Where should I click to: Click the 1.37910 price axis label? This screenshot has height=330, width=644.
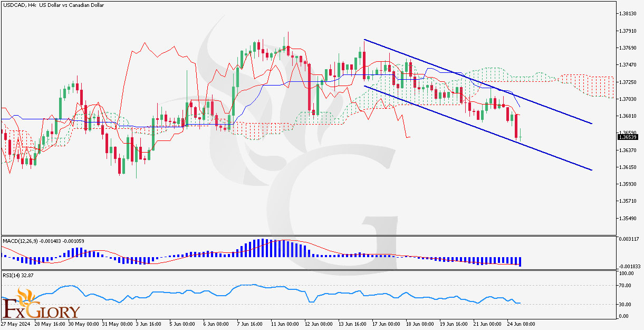pyautogui.click(x=628, y=31)
